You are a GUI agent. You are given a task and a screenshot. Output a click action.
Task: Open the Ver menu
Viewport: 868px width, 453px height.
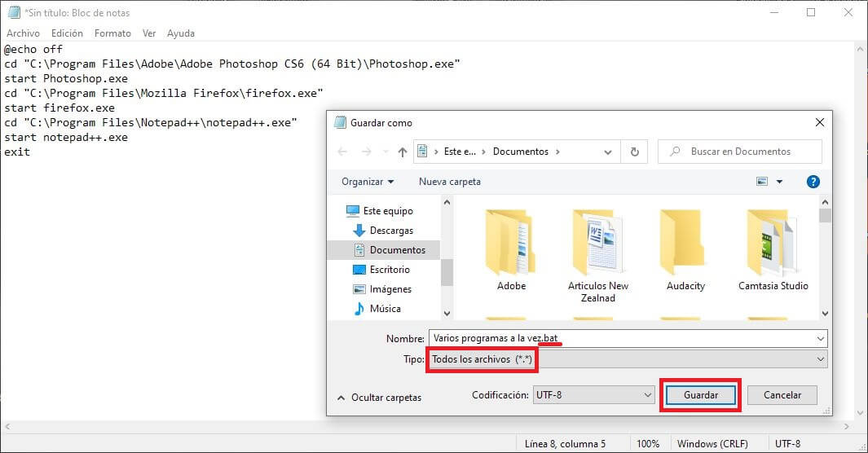pos(149,33)
